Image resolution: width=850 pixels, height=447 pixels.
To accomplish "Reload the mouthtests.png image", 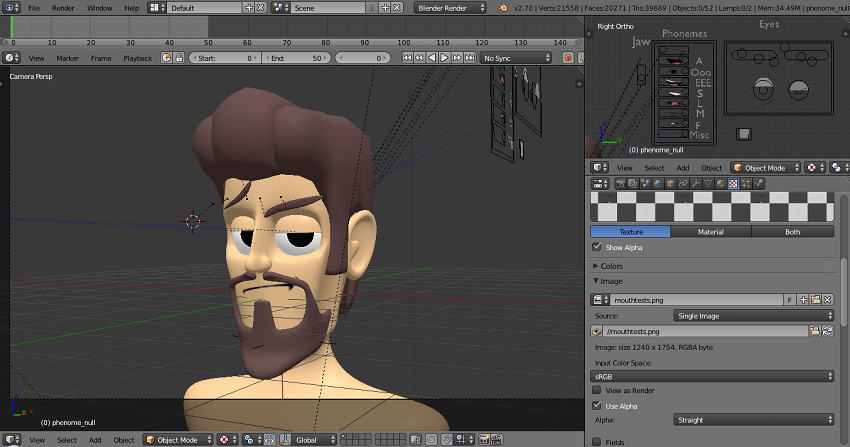I will click(827, 331).
